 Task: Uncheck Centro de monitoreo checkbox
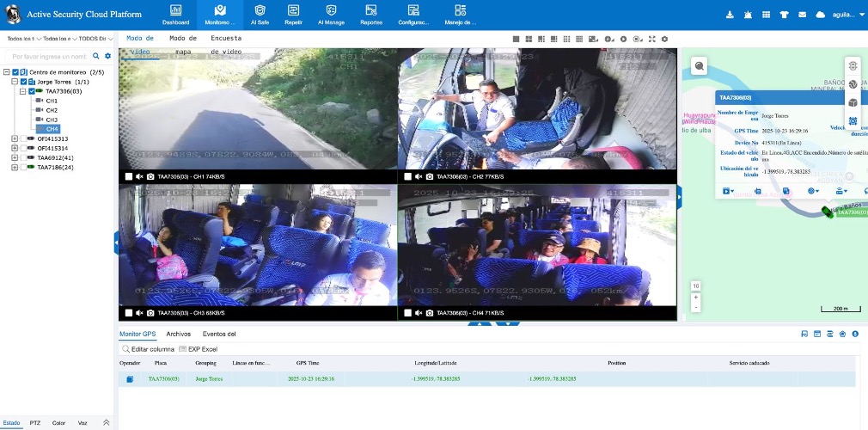point(15,72)
